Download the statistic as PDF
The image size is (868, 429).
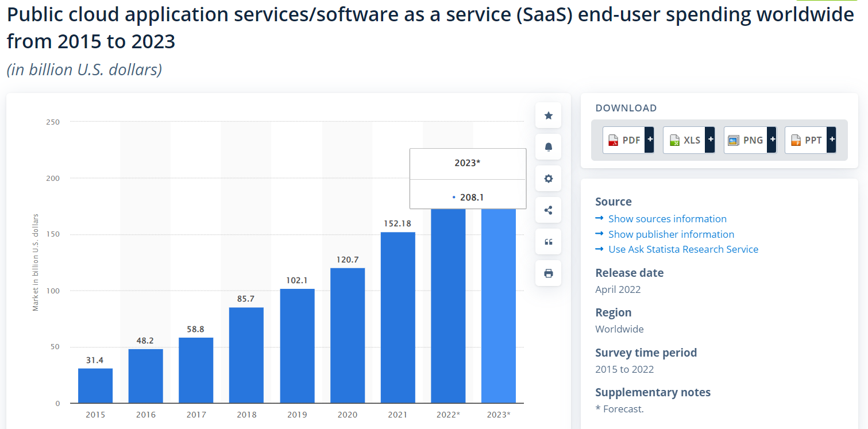coord(628,140)
